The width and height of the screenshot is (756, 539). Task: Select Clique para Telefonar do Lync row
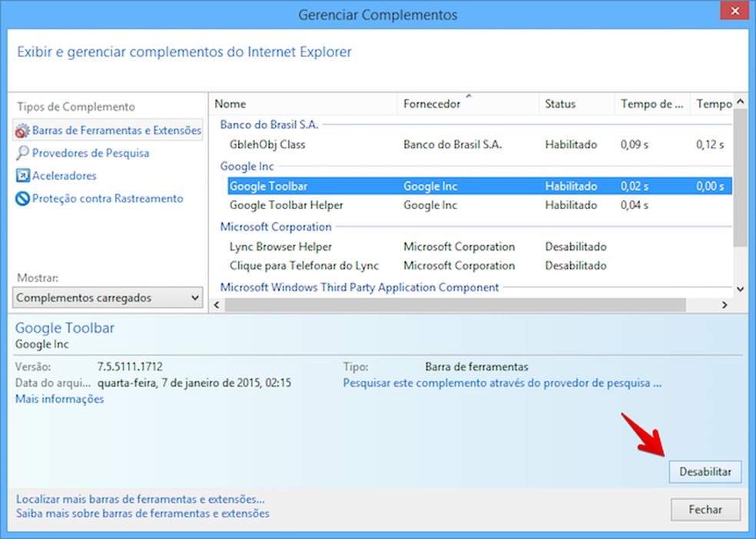[x=479, y=265]
